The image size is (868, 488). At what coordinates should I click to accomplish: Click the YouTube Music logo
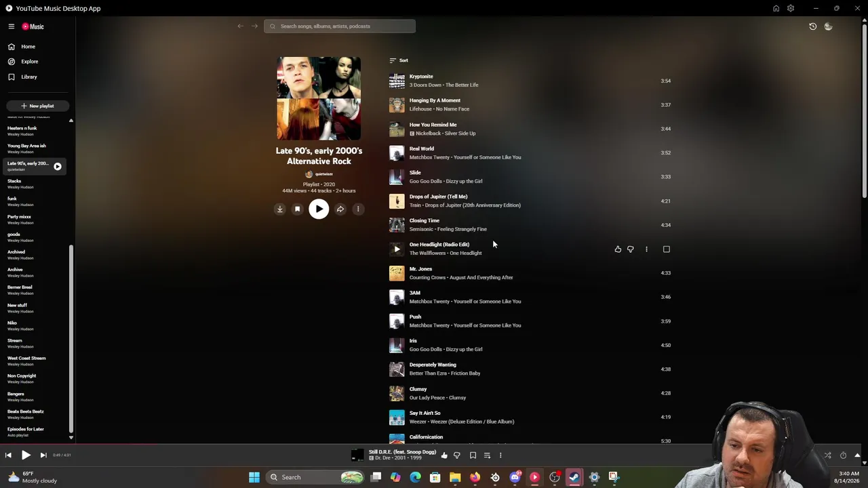33,26
